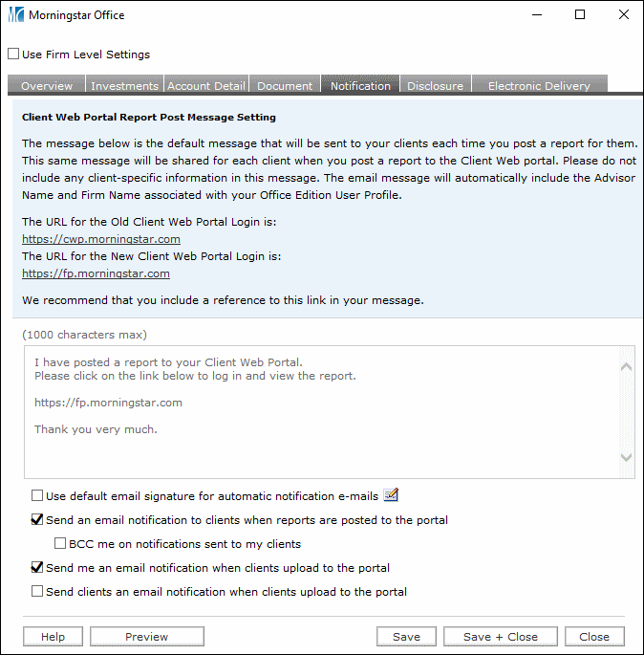This screenshot has width=644, height=655.
Task: Uncheck Send email notification to clients checkbox
Action: pyautogui.click(x=37, y=520)
